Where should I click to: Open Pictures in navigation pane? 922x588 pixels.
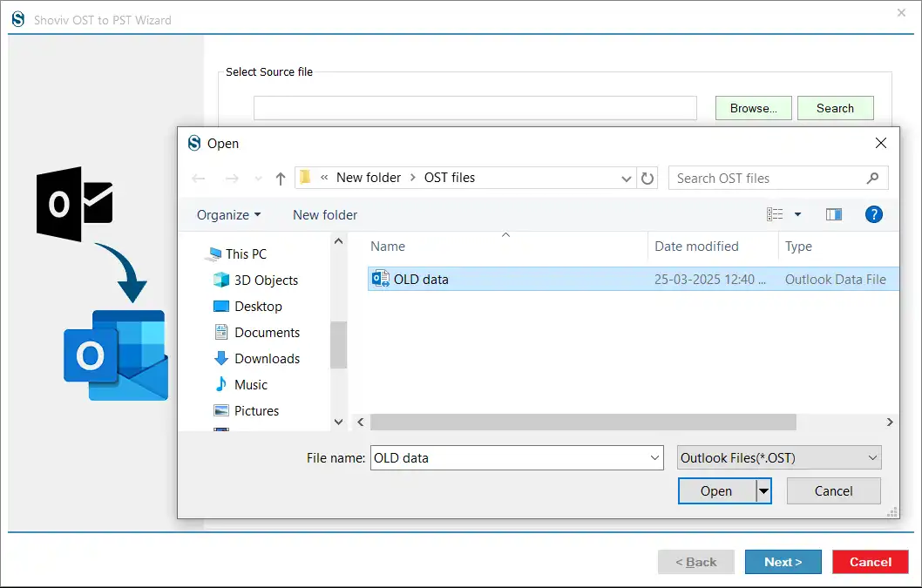247,410
